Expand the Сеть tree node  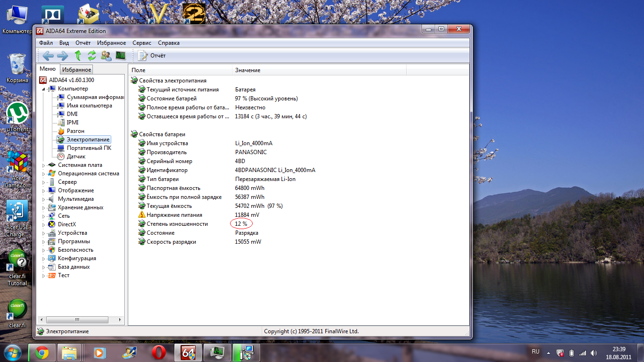pyautogui.click(x=44, y=216)
